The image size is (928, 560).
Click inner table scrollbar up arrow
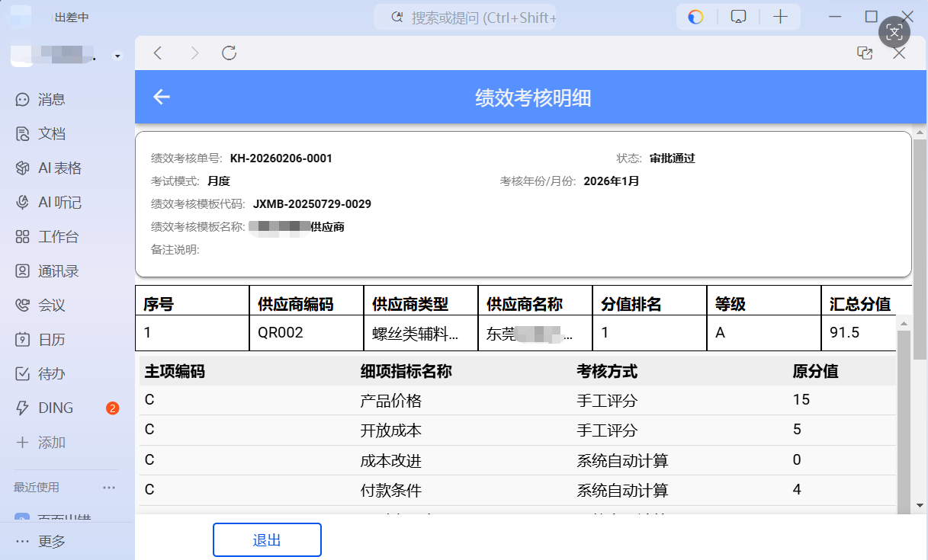click(x=904, y=323)
